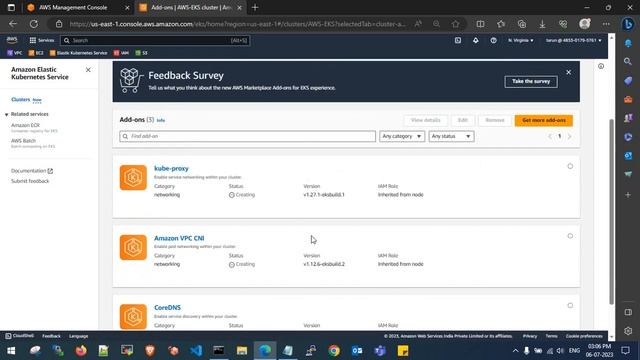Open the CoreDNS add-on link
The image size is (640, 360).
pyautogui.click(x=167, y=308)
